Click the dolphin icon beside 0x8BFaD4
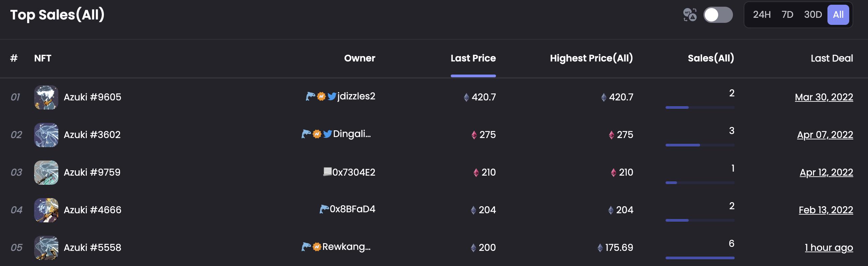This screenshot has height=266, width=868. [x=324, y=209]
